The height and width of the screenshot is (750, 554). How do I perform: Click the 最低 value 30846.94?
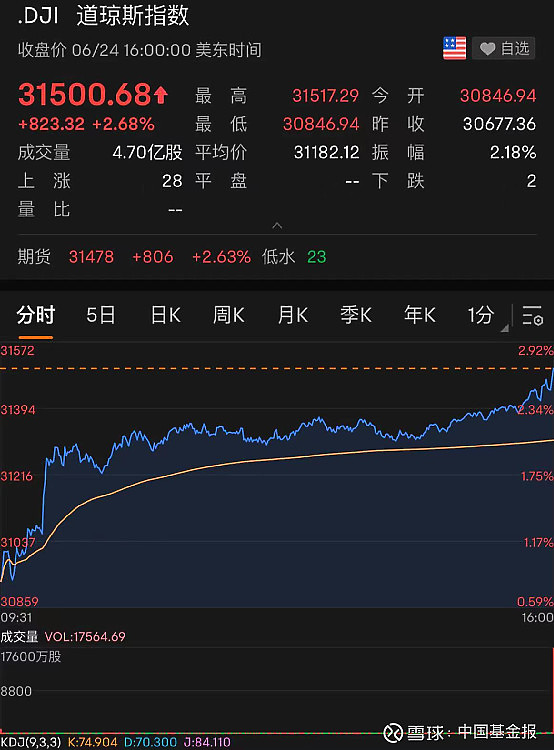click(x=321, y=124)
